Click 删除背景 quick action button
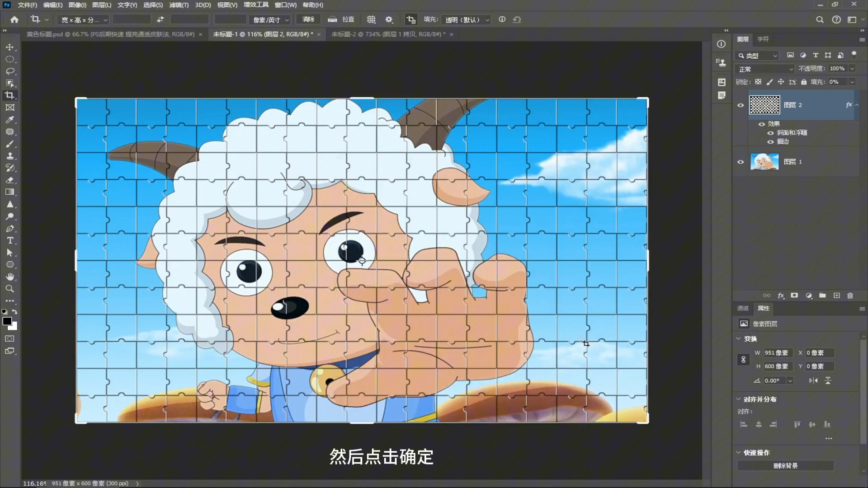 point(785,466)
